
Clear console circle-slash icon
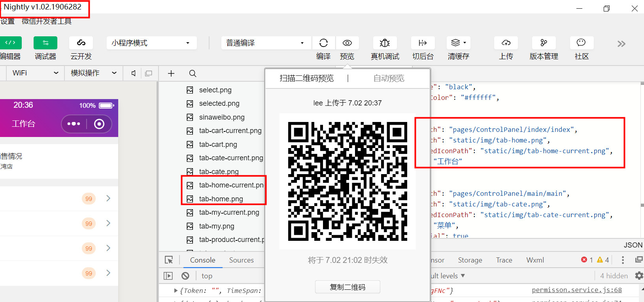tap(185, 276)
